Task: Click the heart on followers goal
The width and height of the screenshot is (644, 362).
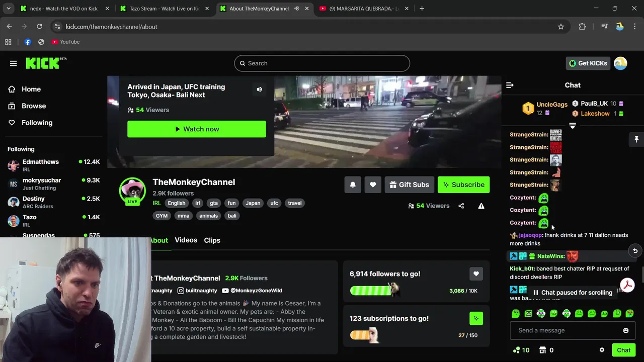Action: (x=476, y=274)
